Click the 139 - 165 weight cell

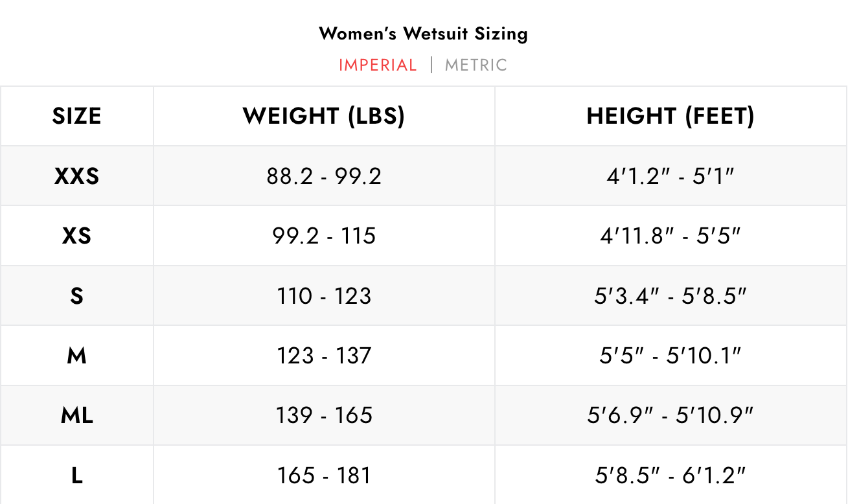point(324,415)
